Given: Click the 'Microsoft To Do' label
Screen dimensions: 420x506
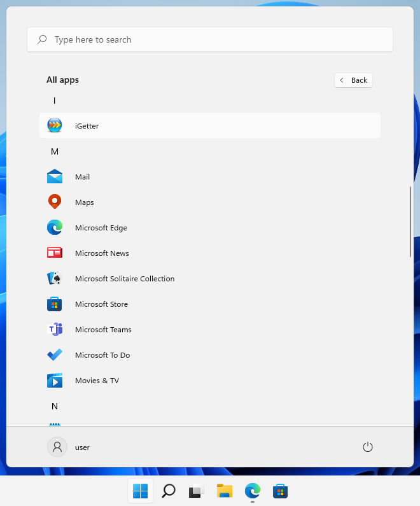Looking at the screenshot, I should (102, 355).
